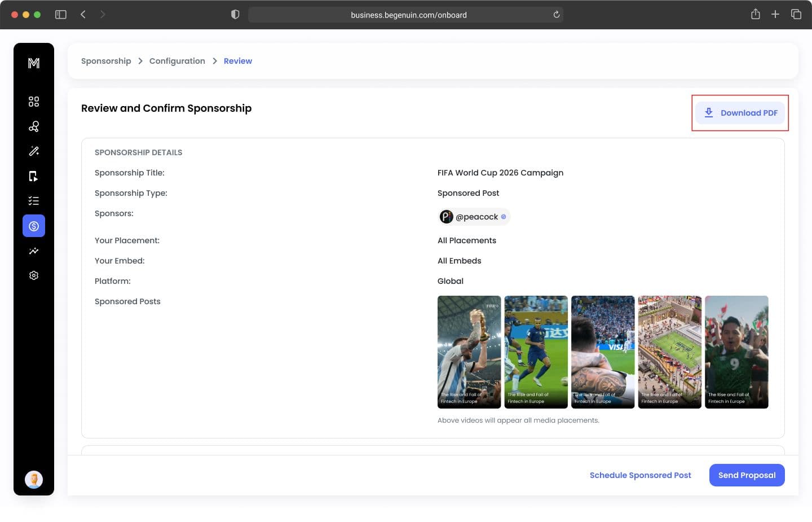This screenshot has height=522, width=812.
Task: Click the text 'FIFA World Cup 2026 Campaign'
Action: (x=500, y=173)
